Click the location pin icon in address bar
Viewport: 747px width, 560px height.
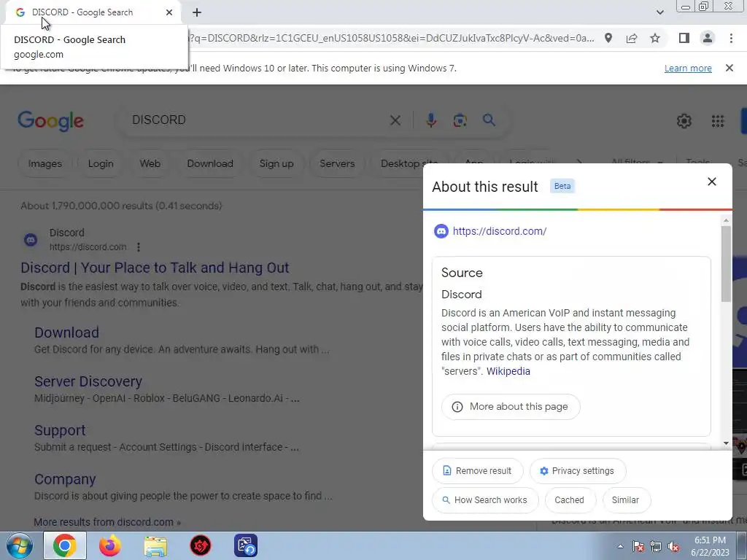coord(608,38)
